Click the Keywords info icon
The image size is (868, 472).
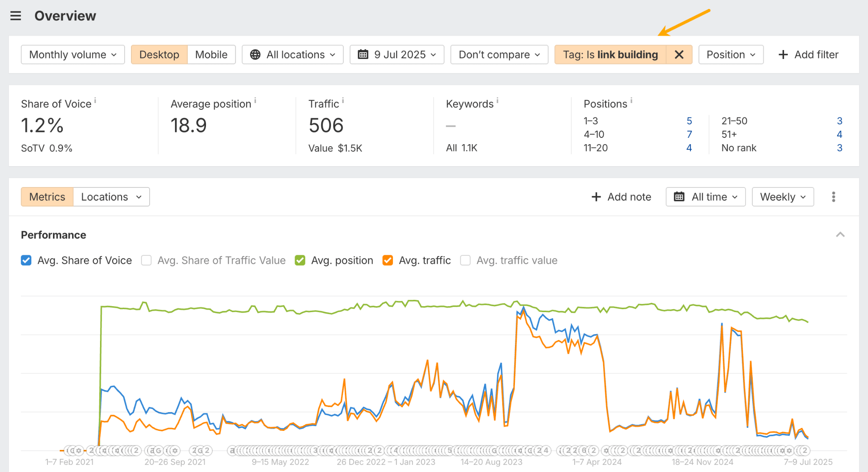[x=497, y=101]
